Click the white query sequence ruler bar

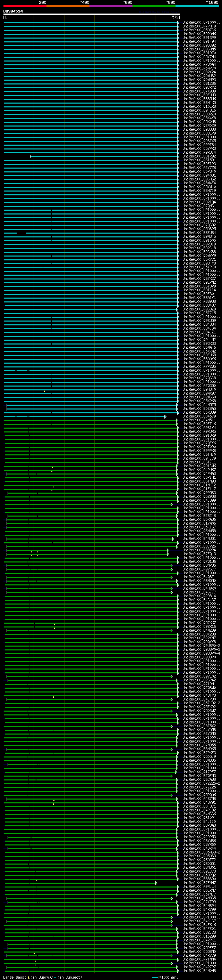click(92, 14)
